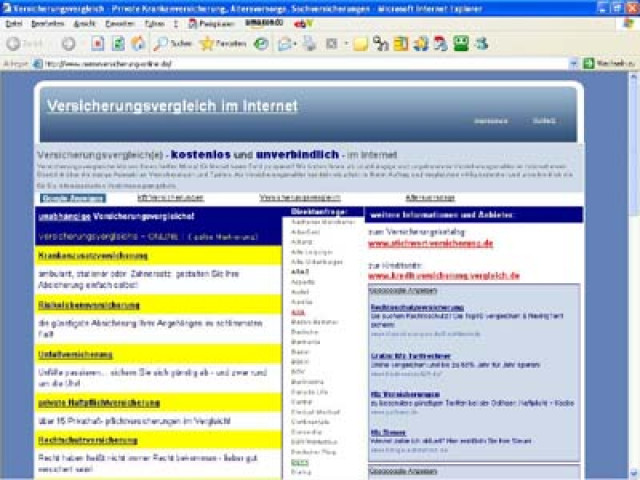
Task: Click the 'unabhängige' underlined link in the blue header
Action: click(64, 216)
